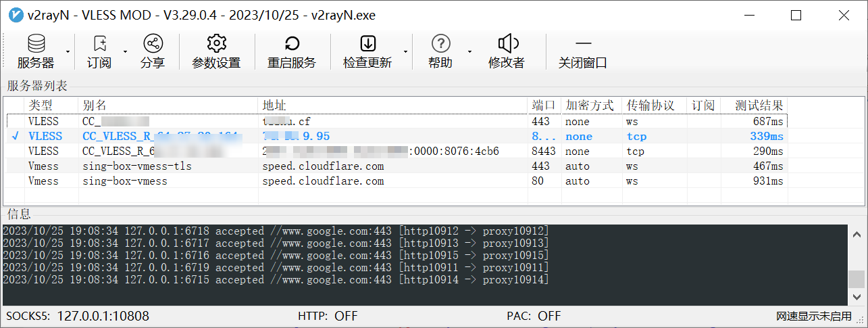Open the 帮助 help question-mark icon
The image size is (868, 328).
[440, 45]
